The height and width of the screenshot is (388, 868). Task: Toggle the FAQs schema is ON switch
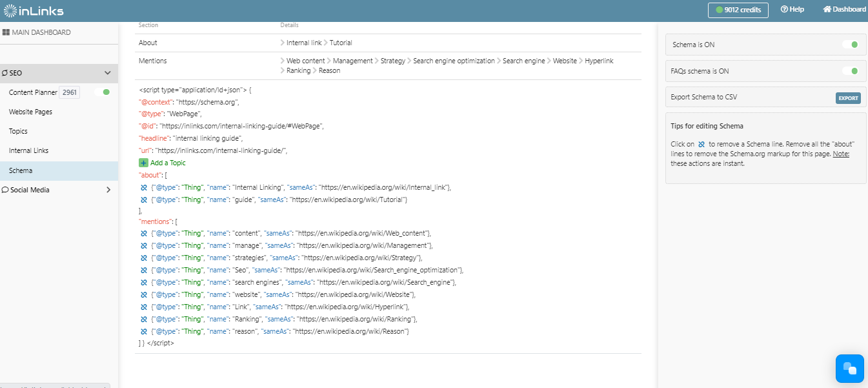(850, 71)
